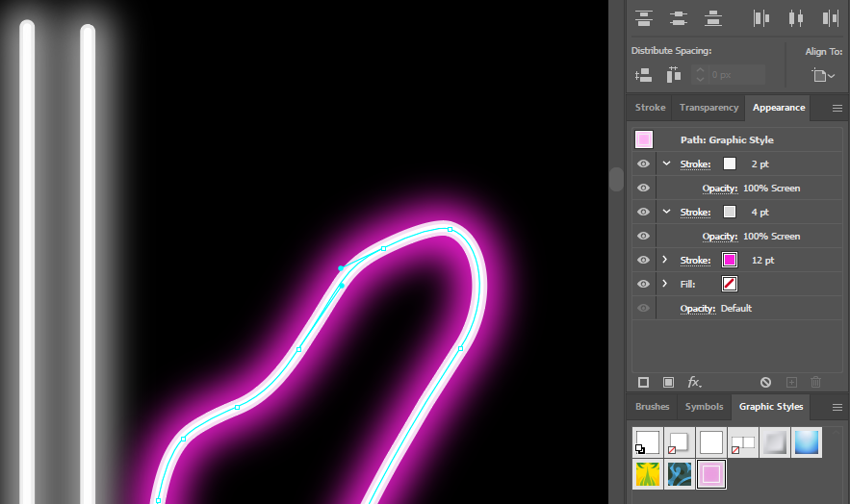Switch to the Transparency tab
Viewport: 850px width, 504px height.
pos(708,107)
